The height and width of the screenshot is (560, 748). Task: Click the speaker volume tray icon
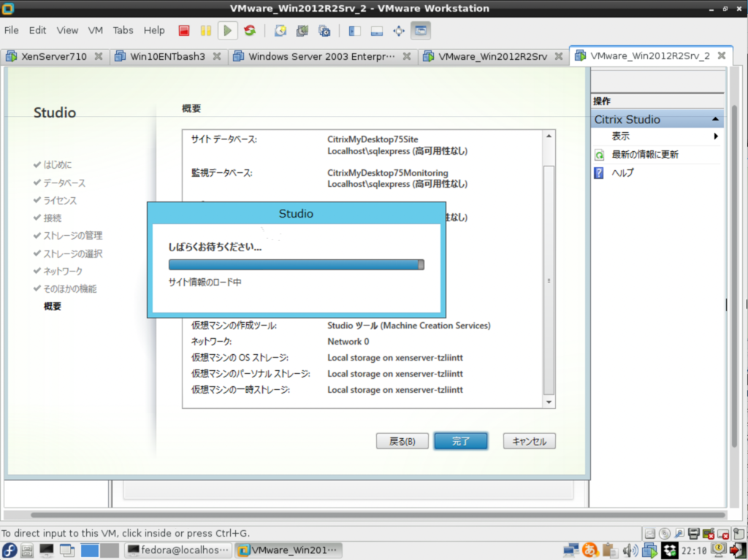point(630,551)
